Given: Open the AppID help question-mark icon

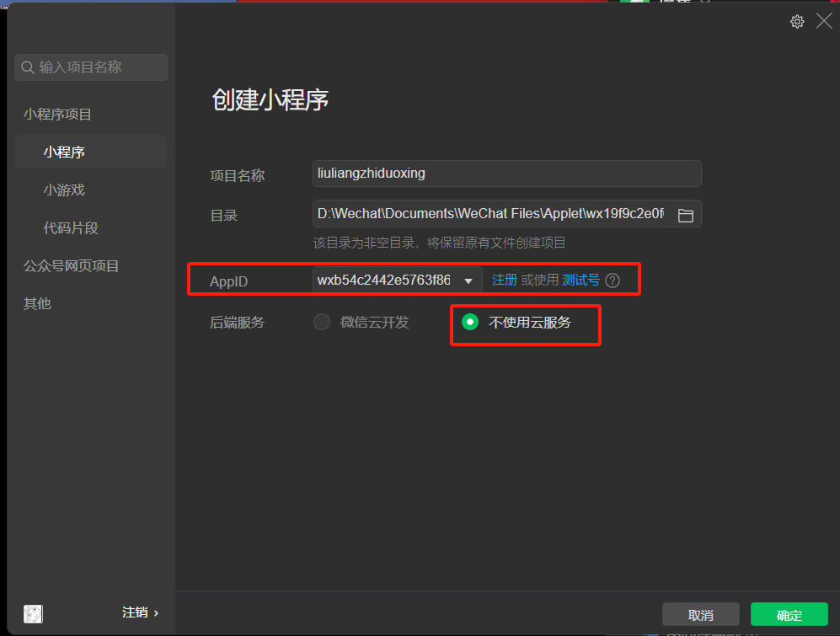Looking at the screenshot, I should point(613,281).
